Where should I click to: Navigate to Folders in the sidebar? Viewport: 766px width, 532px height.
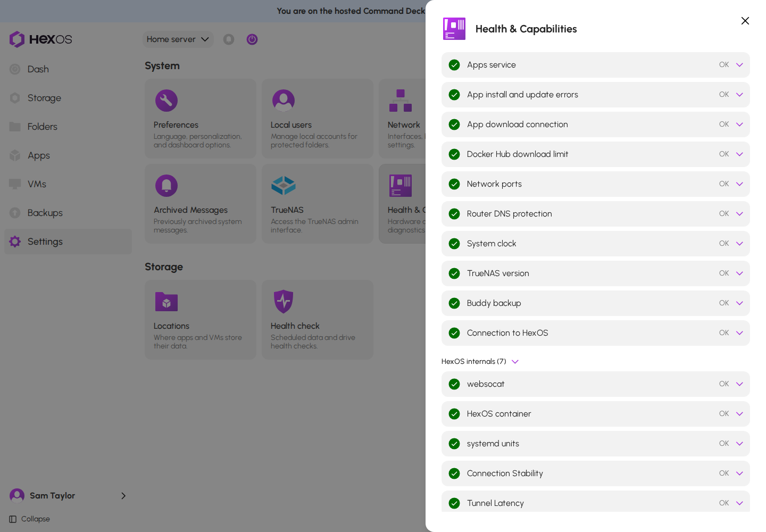click(68, 127)
